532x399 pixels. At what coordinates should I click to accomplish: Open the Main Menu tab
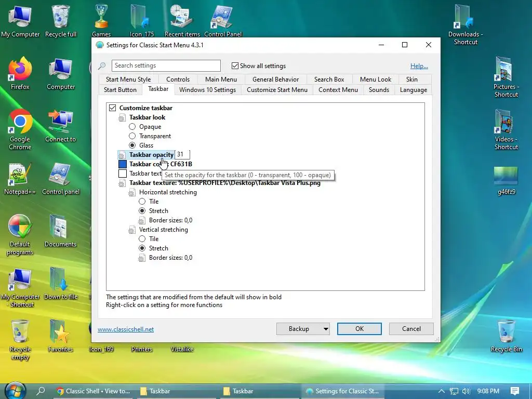click(221, 79)
